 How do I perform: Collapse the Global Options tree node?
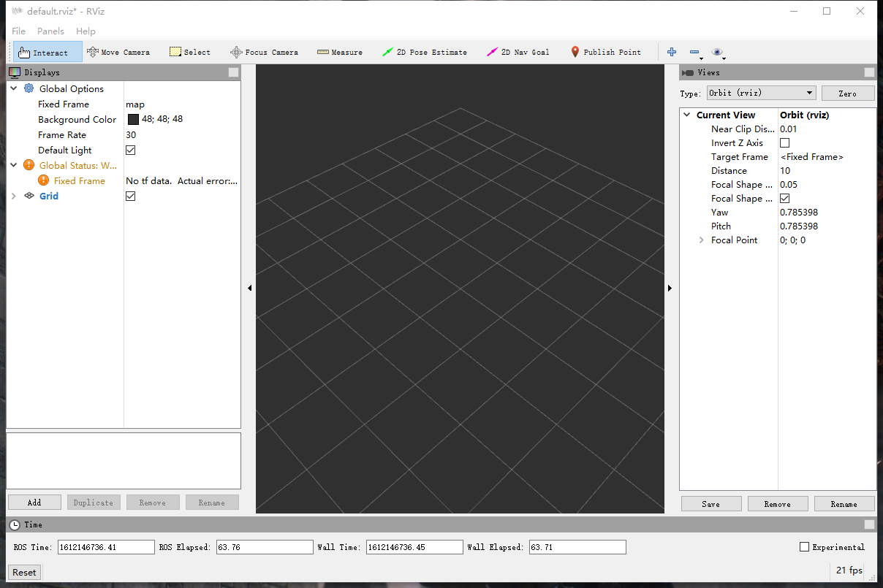[14, 88]
